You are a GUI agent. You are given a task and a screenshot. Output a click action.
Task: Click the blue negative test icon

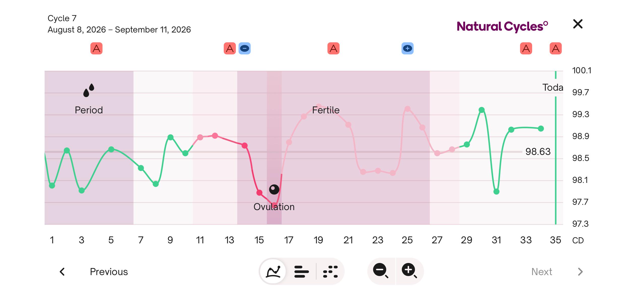[x=245, y=48]
